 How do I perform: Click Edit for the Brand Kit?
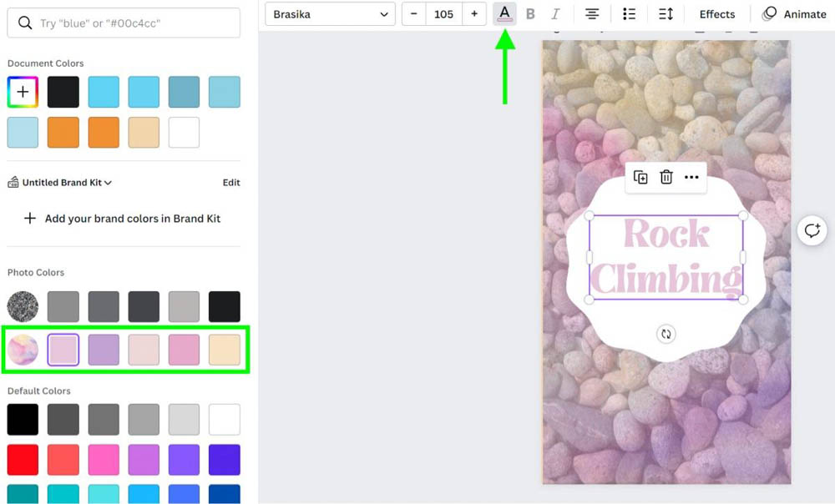tap(231, 183)
